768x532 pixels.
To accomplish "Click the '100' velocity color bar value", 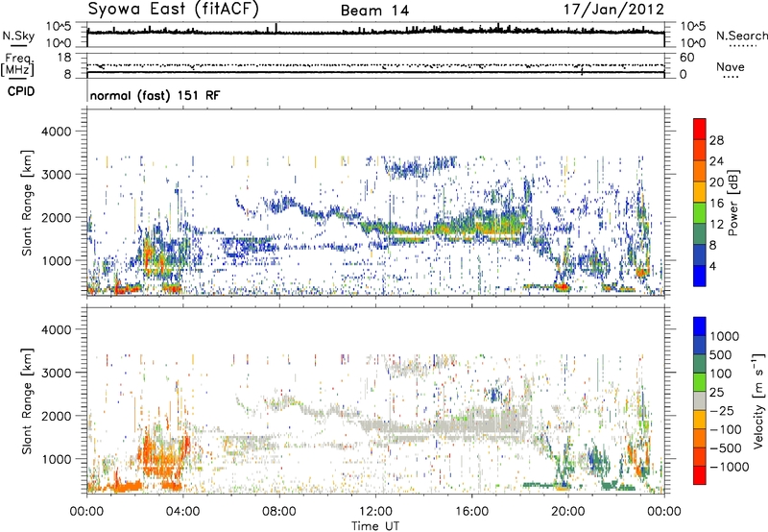I will (x=721, y=374).
